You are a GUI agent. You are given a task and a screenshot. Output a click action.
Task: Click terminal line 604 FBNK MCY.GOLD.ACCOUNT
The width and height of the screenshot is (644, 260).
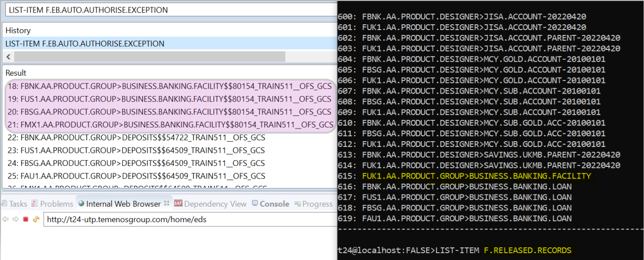(472, 59)
